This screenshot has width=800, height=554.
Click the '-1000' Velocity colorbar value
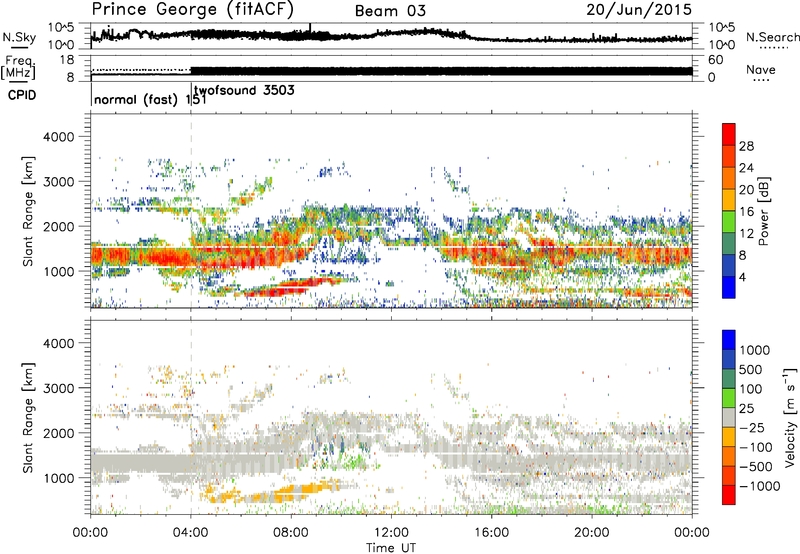759,486
